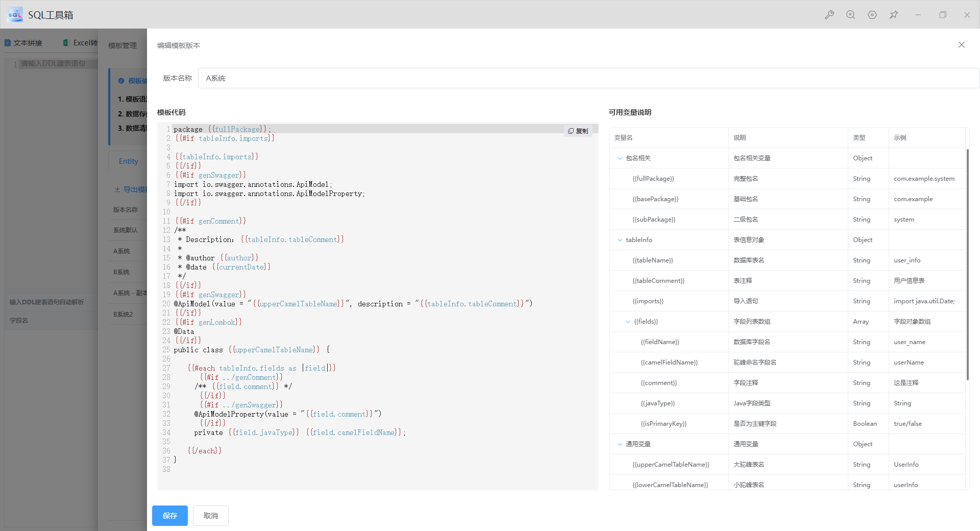Collapse the {{fields}} array node
The image size is (980, 531).
tap(628, 322)
